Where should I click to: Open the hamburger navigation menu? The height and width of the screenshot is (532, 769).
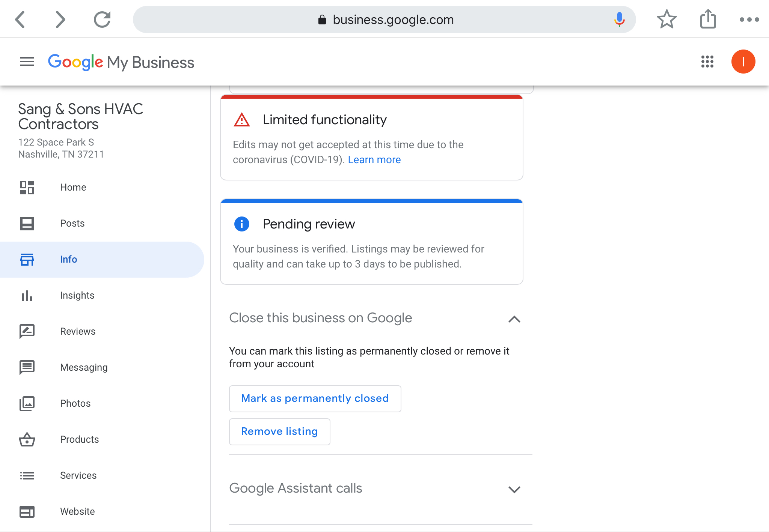tap(27, 62)
